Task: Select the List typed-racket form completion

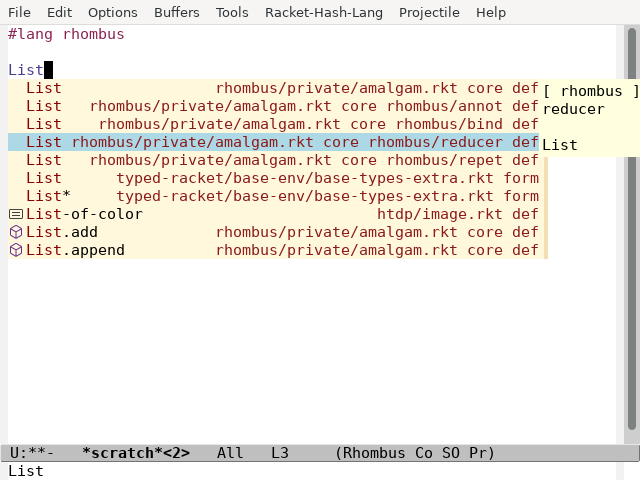Action: [x=273, y=178]
